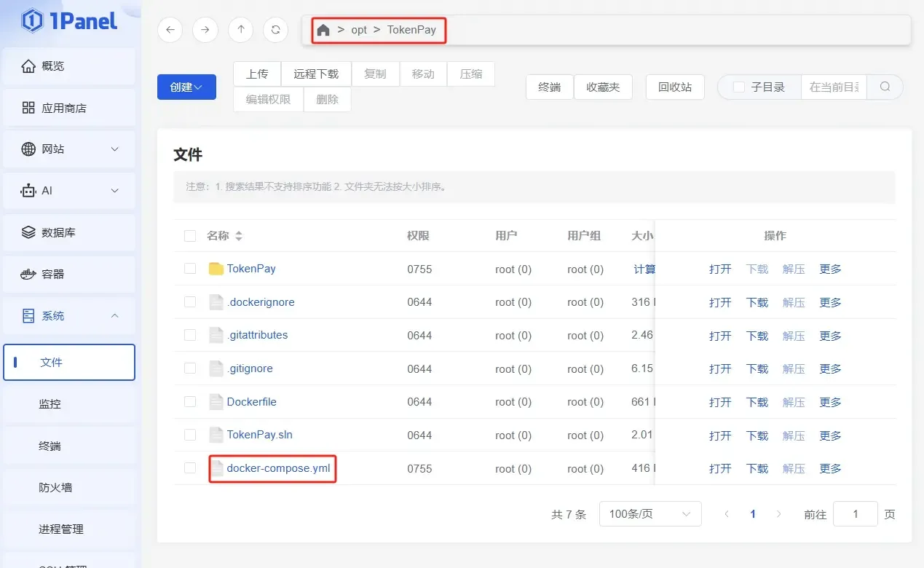Open the 收藏夹 button
924x568 pixels.
click(x=603, y=87)
